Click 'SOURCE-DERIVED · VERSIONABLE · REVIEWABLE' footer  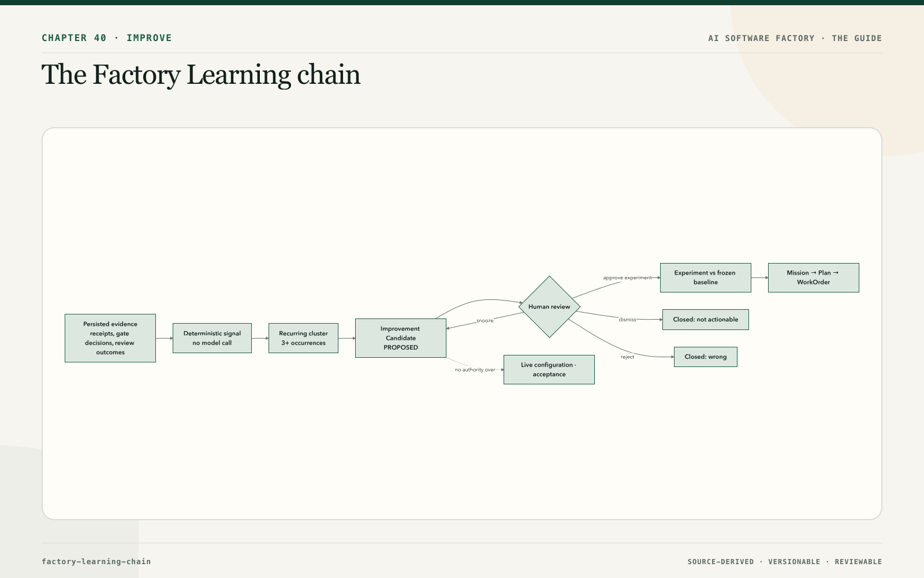tap(785, 562)
